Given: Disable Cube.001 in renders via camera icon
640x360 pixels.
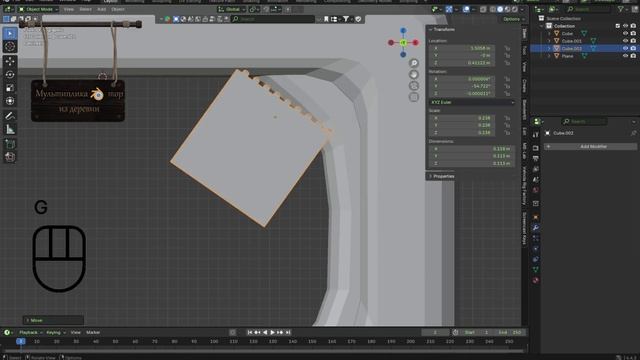Looking at the screenshot, I should pyautogui.click(x=633, y=41).
